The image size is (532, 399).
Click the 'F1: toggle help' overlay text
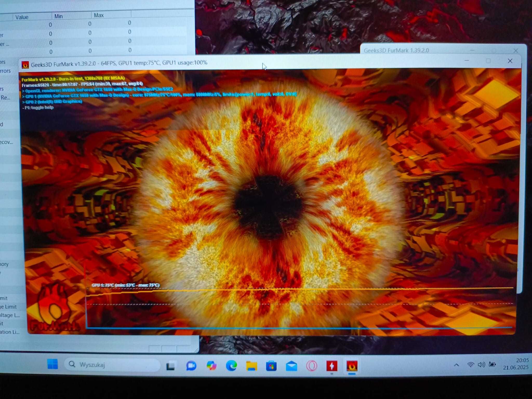pos(38,108)
